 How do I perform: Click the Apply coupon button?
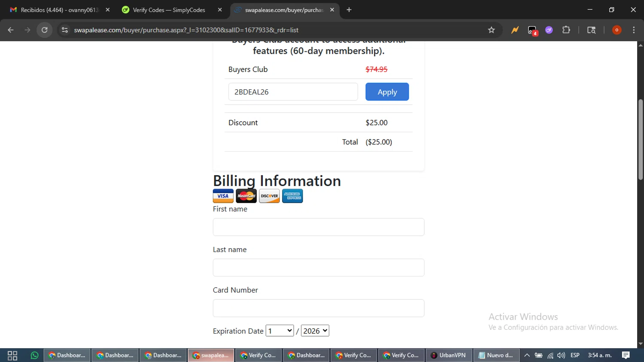tap(387, 92)
